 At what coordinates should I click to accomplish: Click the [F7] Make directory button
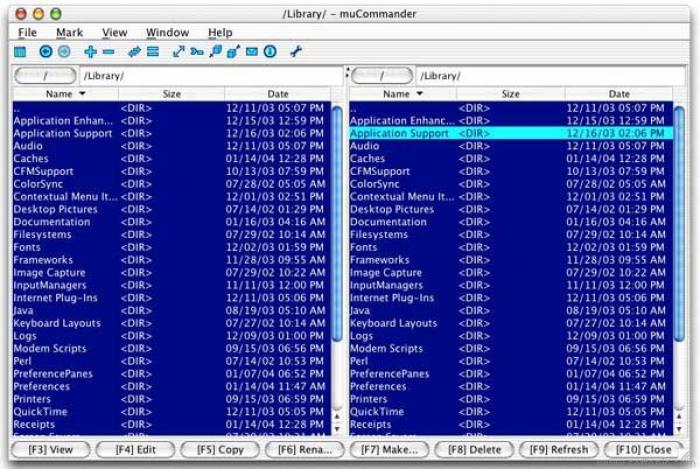tap(389, 450)
